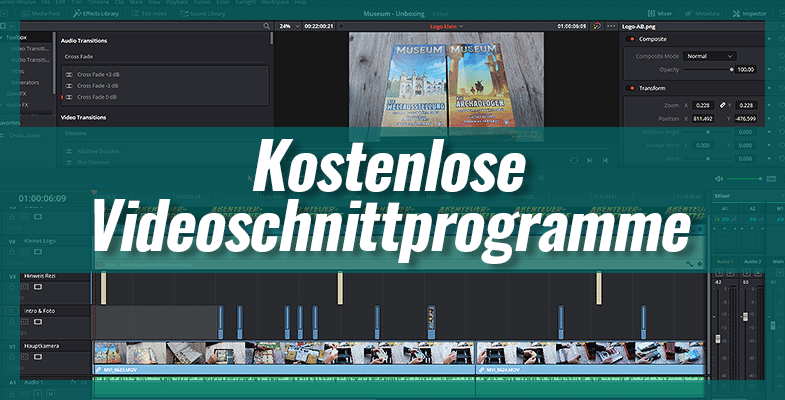Click the track icon under Intro & Foto
The width and height of the screenshot is (785, 400).
pos(38,322)
